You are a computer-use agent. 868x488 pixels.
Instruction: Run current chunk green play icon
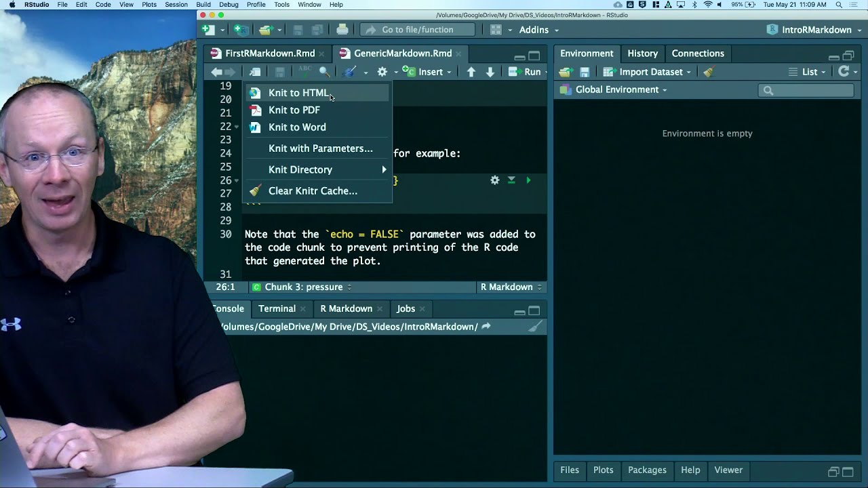coord(528,180)
